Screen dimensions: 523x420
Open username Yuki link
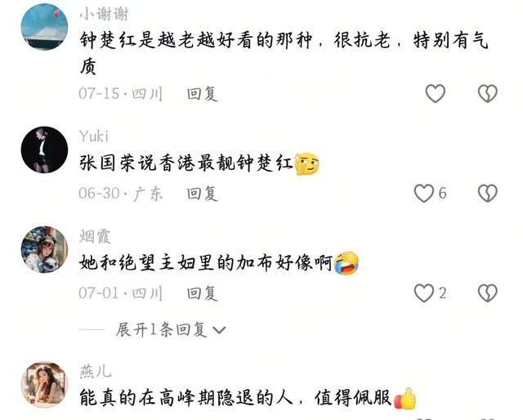94,136
